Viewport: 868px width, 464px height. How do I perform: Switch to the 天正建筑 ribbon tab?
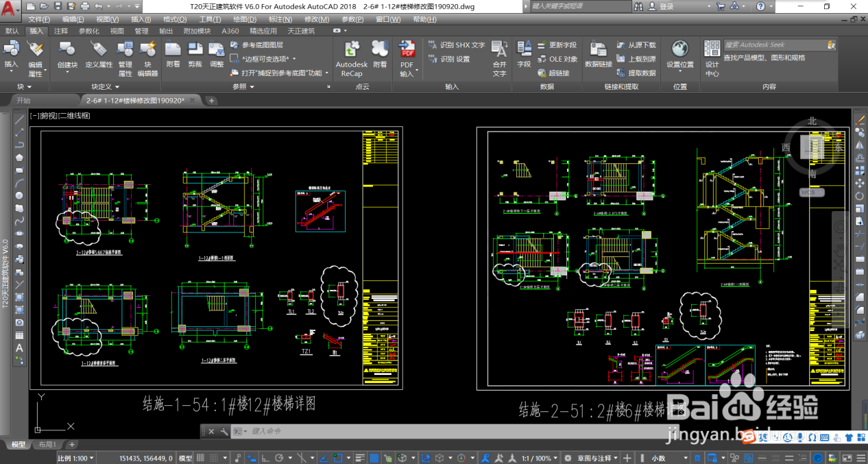pyautogui.click(x=301, y=31)
